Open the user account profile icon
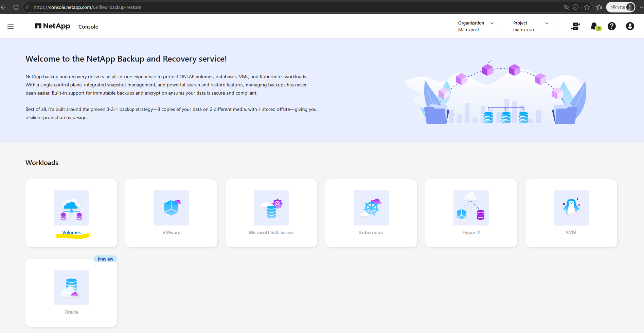644x333 pixels. click(630, 26)
